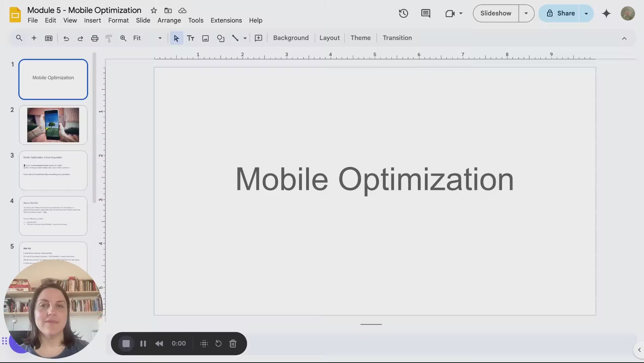The height and width of the screenshot is (363, 644).
Task: Select the text box tool
Action: pos(190,38)
